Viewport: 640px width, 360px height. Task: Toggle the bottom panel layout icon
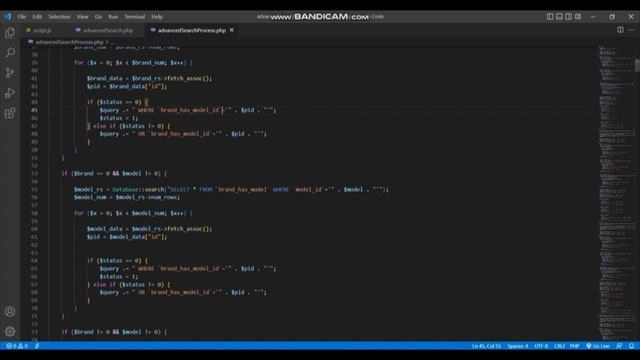tap(559, 17)
